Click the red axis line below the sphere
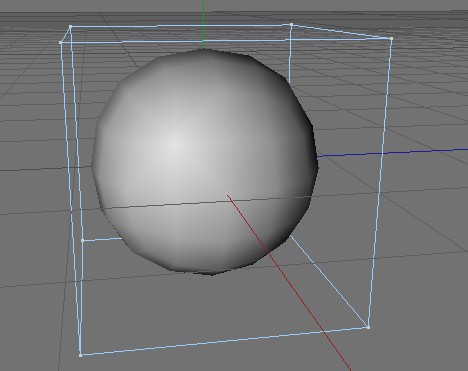Viewport: 468px width, 371px height. 289,283
